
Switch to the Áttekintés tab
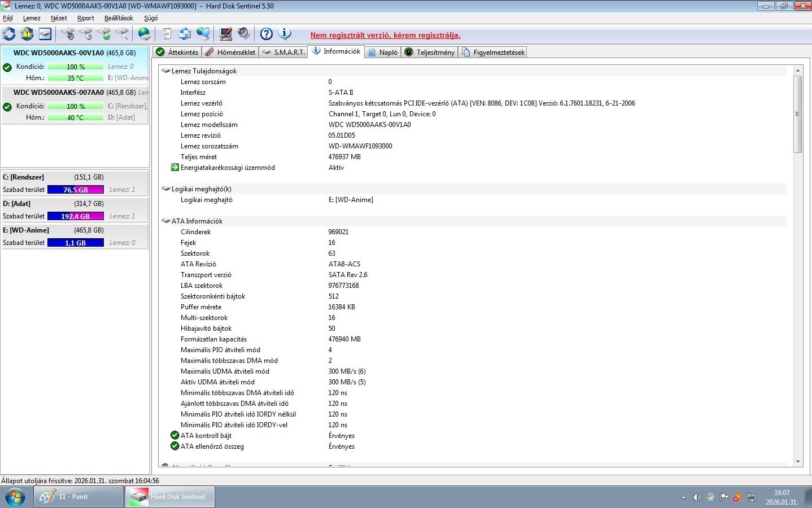coord(177,52)
